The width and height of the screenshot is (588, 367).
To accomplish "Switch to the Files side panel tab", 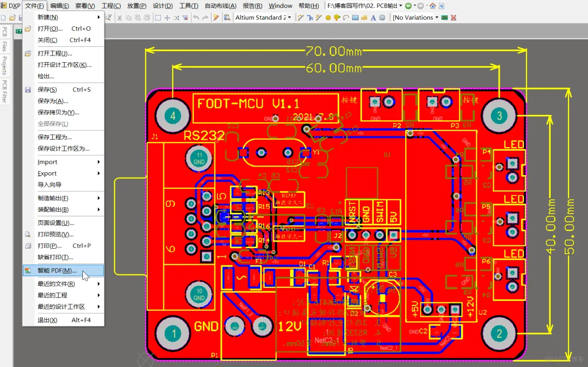I will [4, 46].
